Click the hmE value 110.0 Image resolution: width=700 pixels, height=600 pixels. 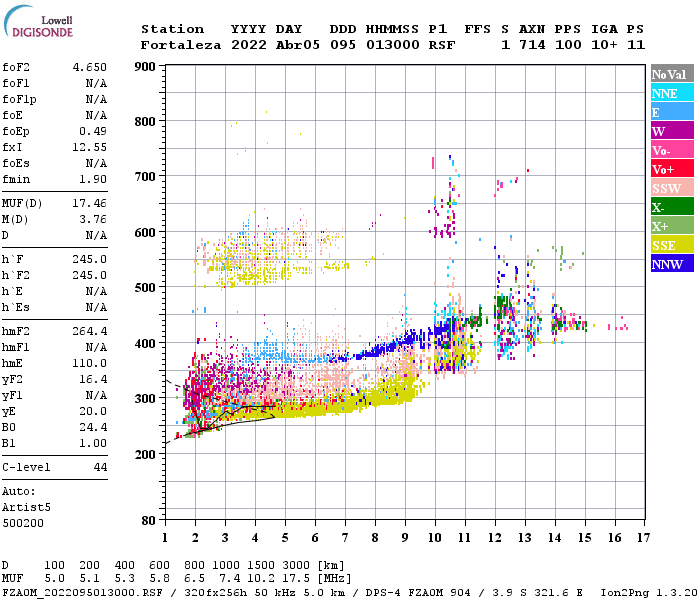[90, 363]
